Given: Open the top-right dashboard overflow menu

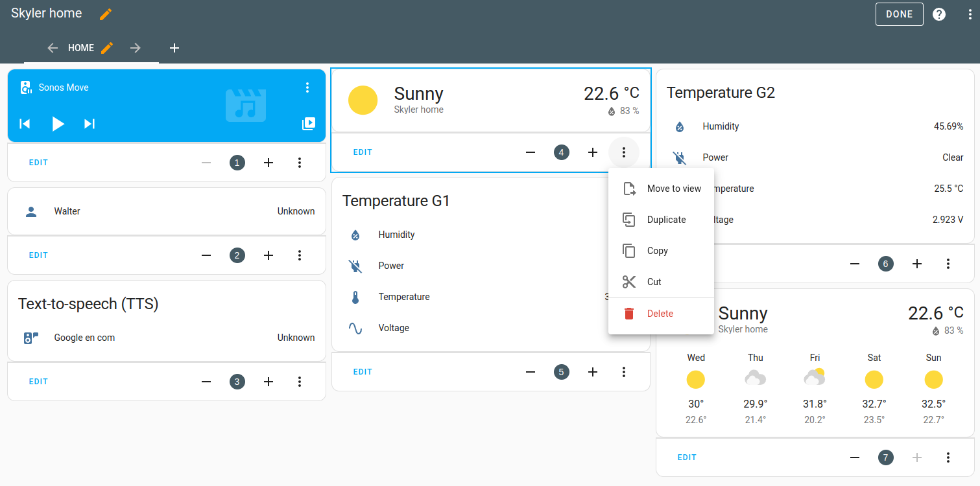Looking at the screenshot, I should (970, 14).
